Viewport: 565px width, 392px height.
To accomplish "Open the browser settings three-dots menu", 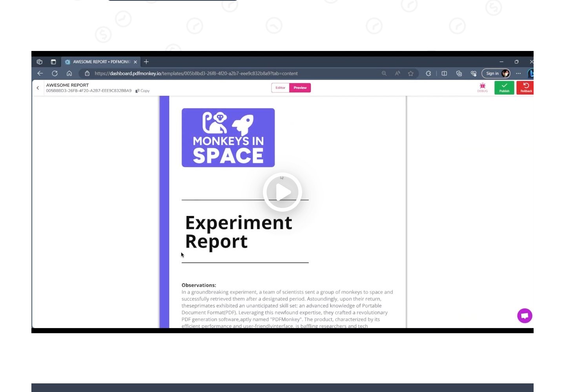I will 518,73.
